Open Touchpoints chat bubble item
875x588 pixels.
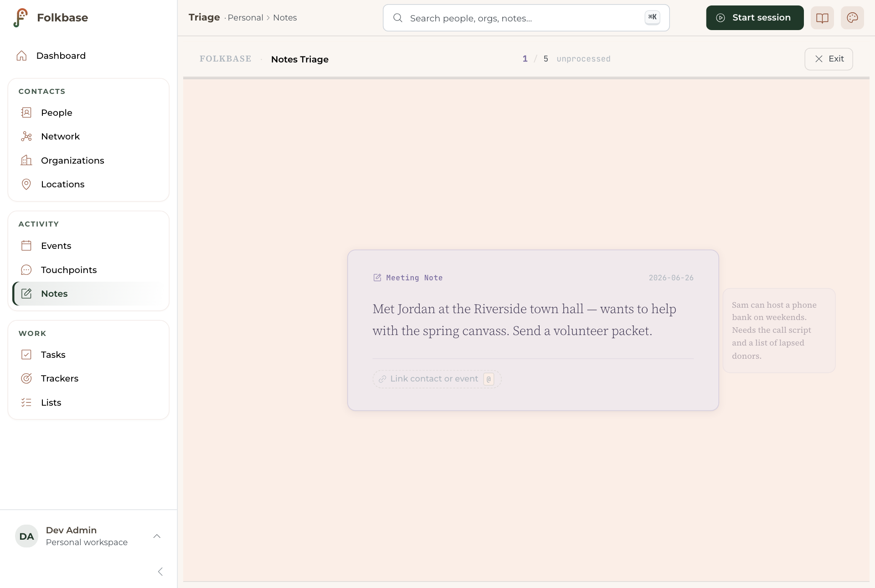tap(88, 270)
